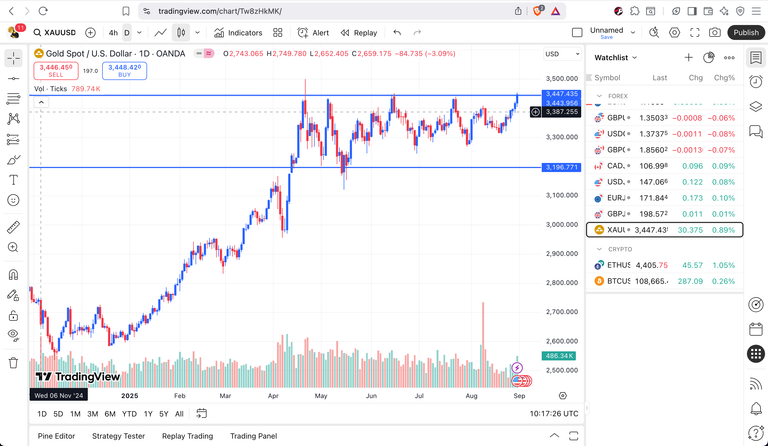768x446 pixels.
Task: Open the layout setup square icon
Action: (x=577, y=33)
